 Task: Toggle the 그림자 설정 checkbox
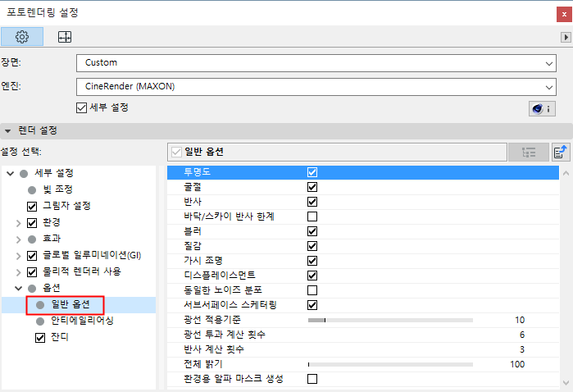(32, 206)
